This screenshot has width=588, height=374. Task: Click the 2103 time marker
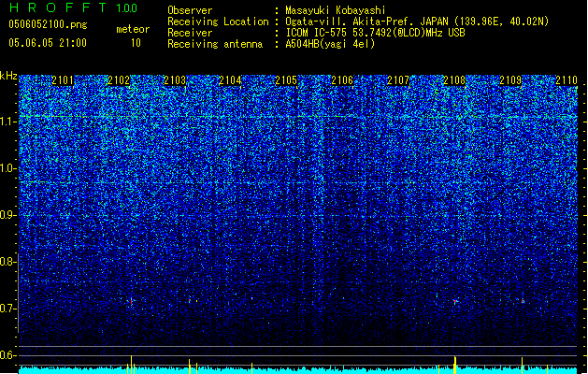[175, 80]
